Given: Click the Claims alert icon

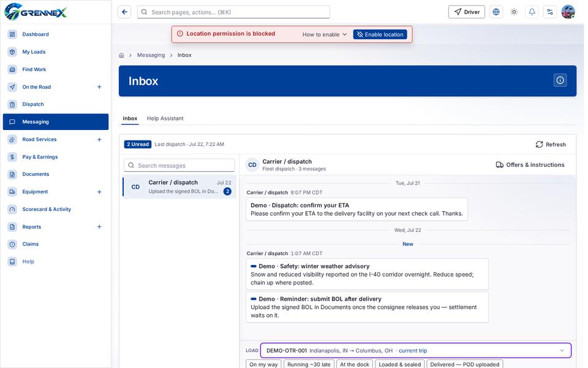Looking at the screenshot, I should [x=12, y=244].
